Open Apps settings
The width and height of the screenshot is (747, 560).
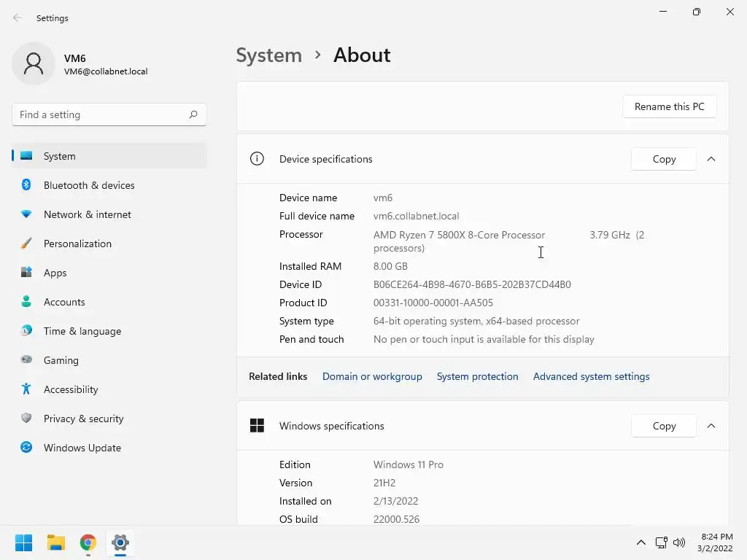point(109,273)
